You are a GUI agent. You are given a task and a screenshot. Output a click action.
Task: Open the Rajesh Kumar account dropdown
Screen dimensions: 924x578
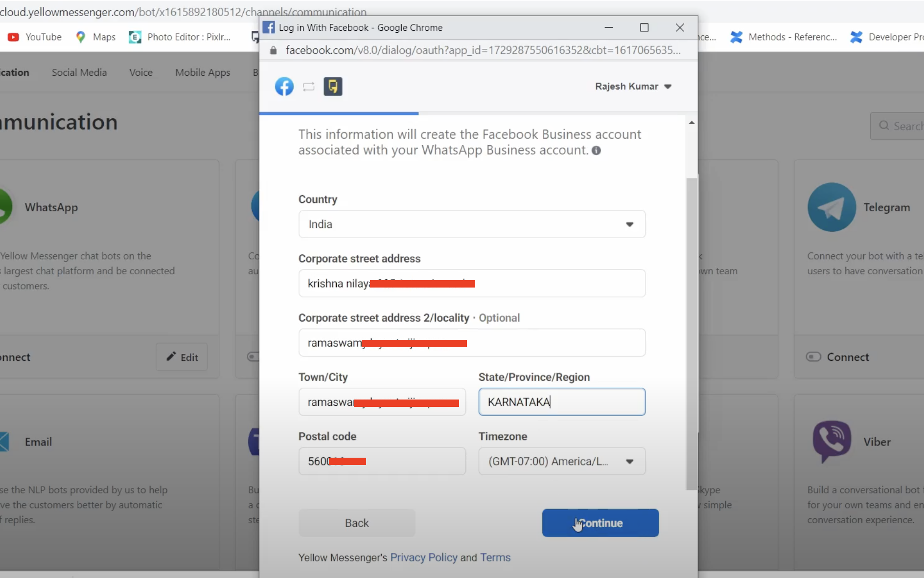633,87
